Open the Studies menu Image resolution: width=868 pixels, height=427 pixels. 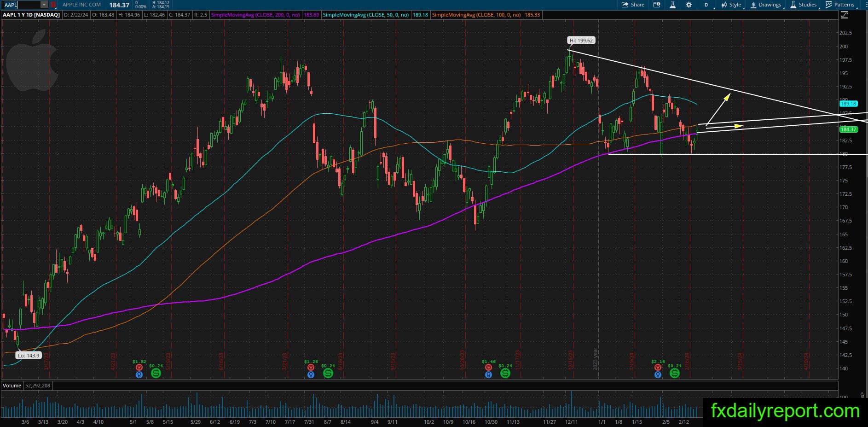[x=804, y=5]
